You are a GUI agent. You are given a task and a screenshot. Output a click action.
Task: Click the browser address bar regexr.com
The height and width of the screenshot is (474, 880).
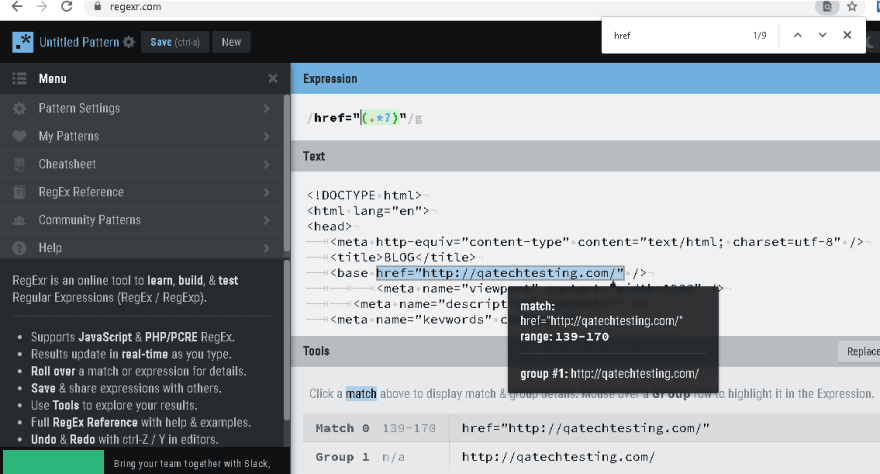(135, 7)
